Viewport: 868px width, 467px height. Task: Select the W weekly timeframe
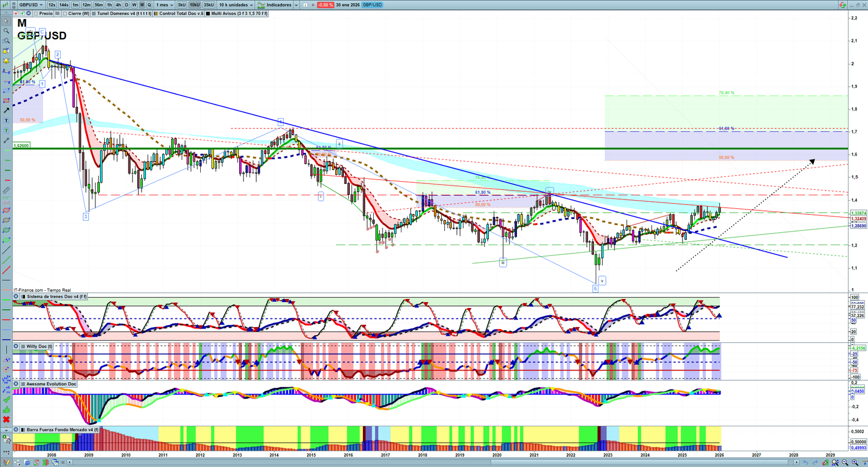pyautogui.click(x=134, y=5)
